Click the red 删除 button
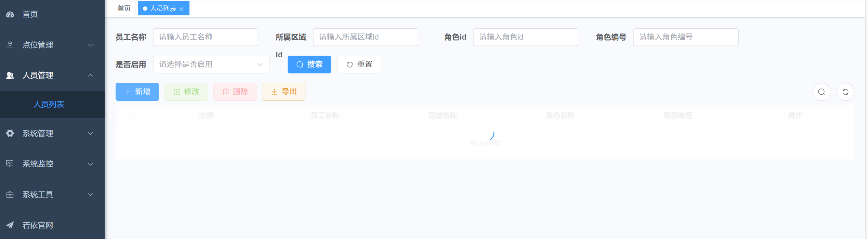This screenshot has width=868, height=239. (235, 92)
